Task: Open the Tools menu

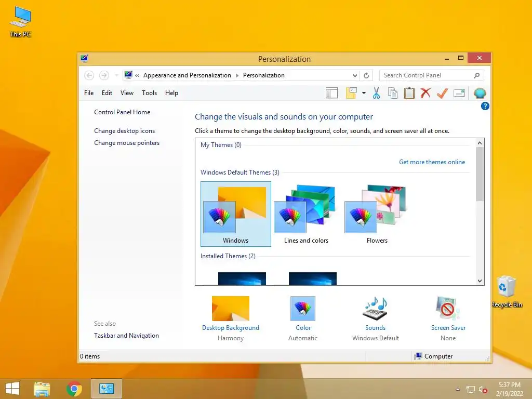Action: click(x=149, y=93)
